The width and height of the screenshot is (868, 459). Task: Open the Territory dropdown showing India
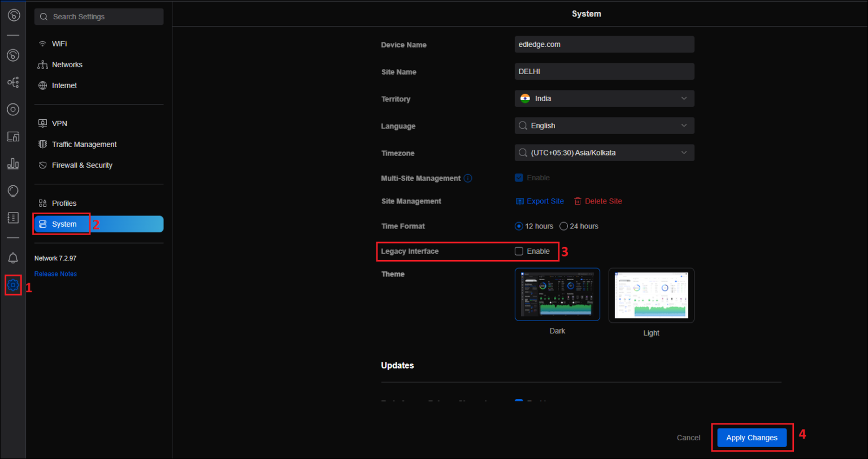(604, 98)
